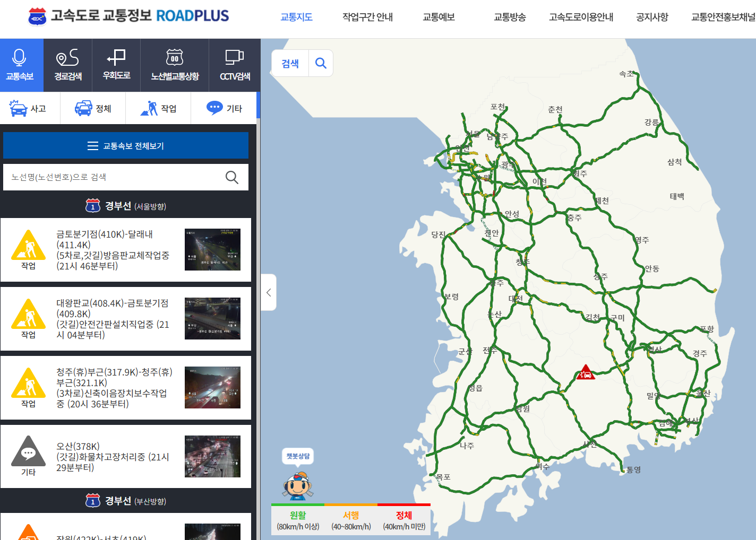Click the chatbot mascot character icon
756x540 pixels.
(298, 485)
